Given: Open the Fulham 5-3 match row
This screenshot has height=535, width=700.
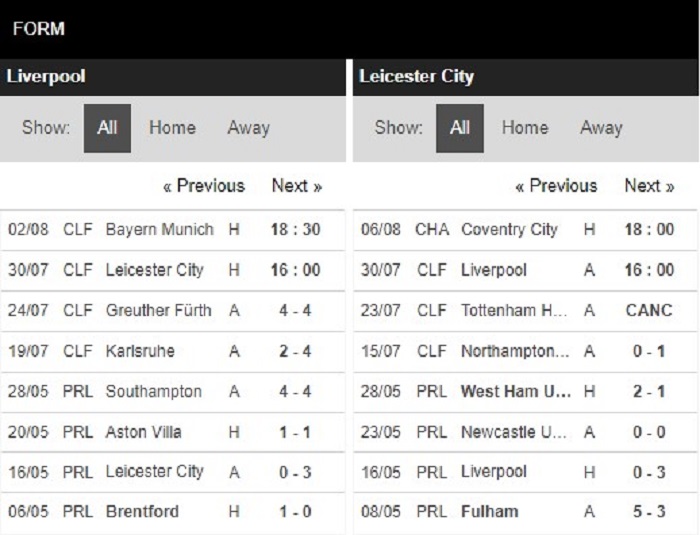Looking at the screenshot, I should tap(525, 512).
